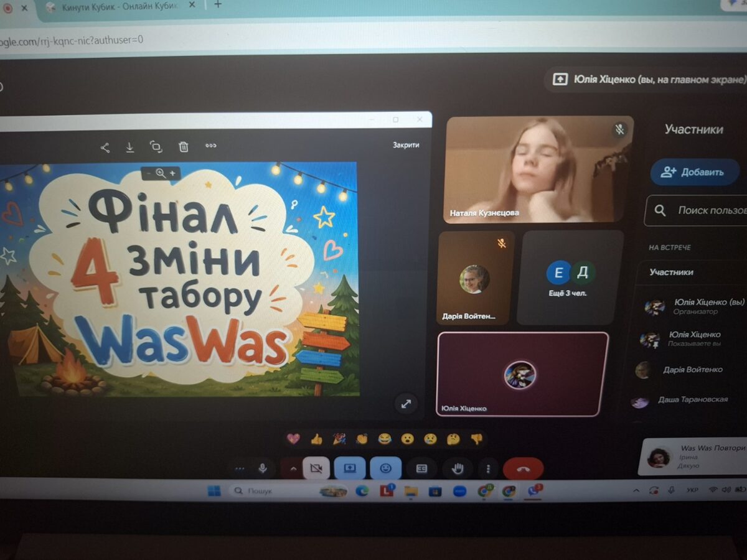The height and width of the screenshot is (560, 747).
Task: Turn the camera on from the call bar
Action: (316, 468)
